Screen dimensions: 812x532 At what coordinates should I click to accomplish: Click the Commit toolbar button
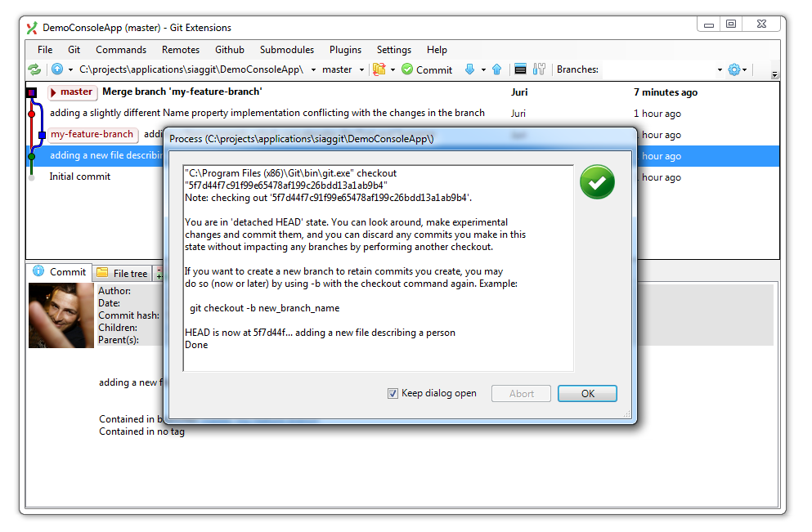[427, 69]
